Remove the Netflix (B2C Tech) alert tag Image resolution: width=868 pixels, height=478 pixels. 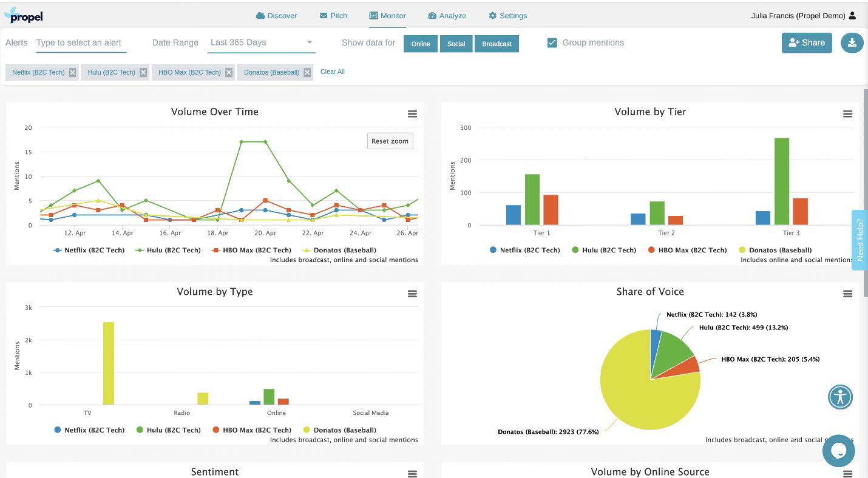[72, 72]
